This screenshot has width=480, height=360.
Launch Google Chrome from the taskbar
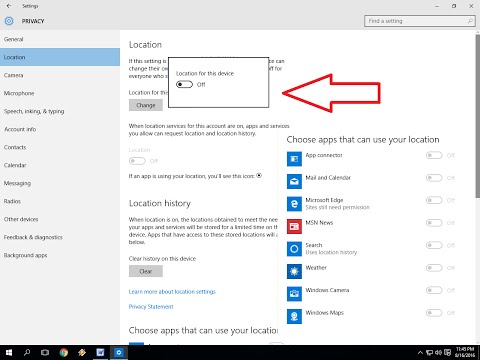point(64,352)
